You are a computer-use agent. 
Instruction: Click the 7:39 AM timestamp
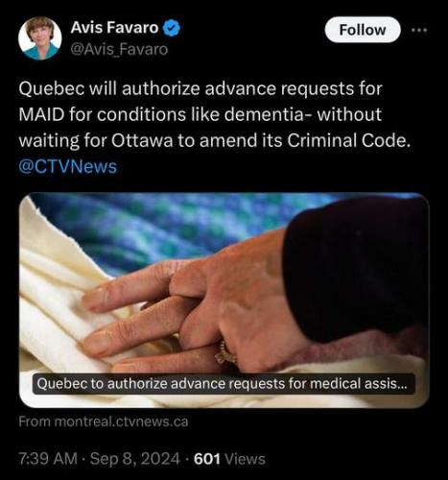48,459
